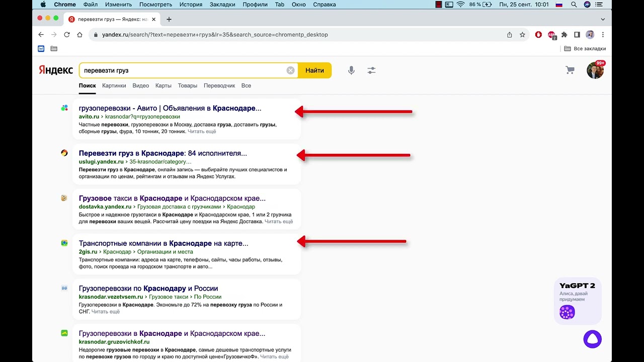Open the ABP extension icon
The image size is (644, 362).
[x=552, y=35]
